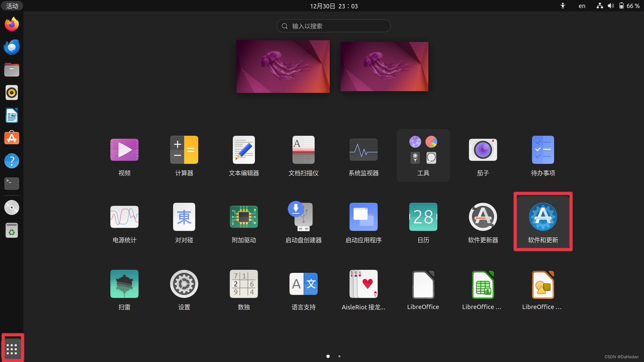Click the show applications grid button
644x362 pixels.
12,349
